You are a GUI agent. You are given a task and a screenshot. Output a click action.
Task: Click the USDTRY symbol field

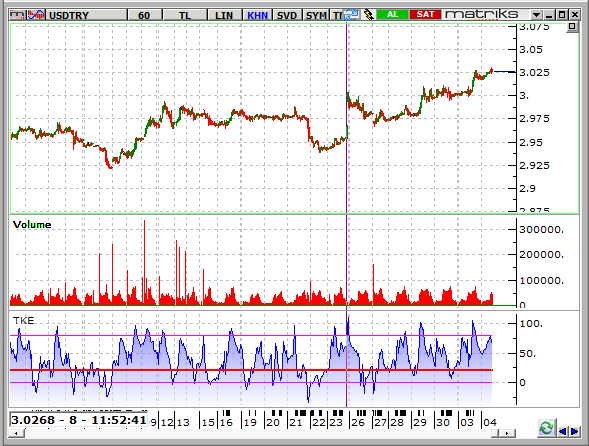click(86, 15)
